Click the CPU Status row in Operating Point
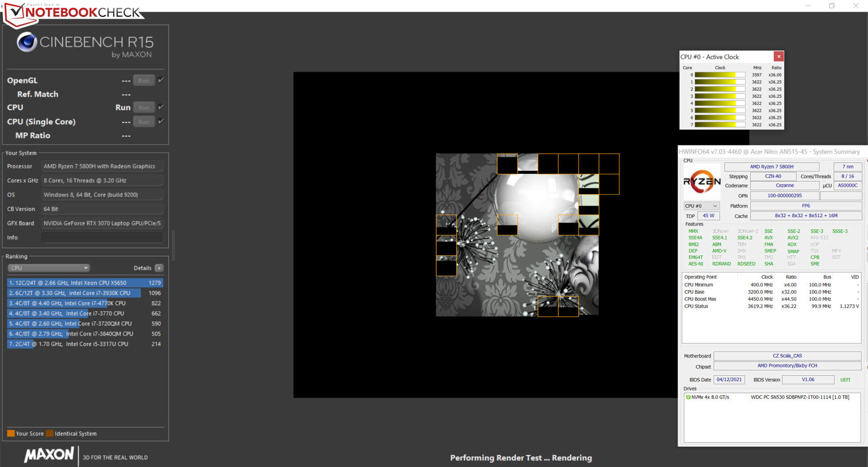868x467 pixels. pos(771,306)
